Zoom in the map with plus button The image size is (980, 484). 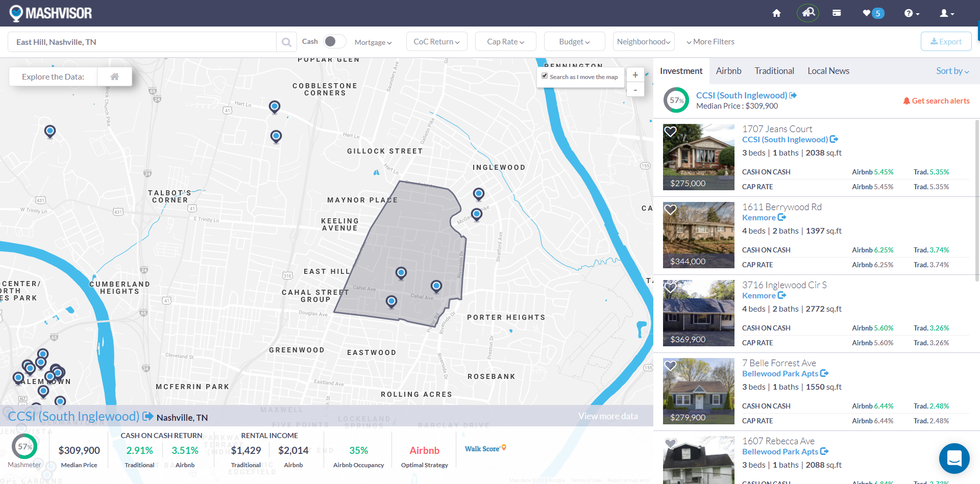(635, 74)
